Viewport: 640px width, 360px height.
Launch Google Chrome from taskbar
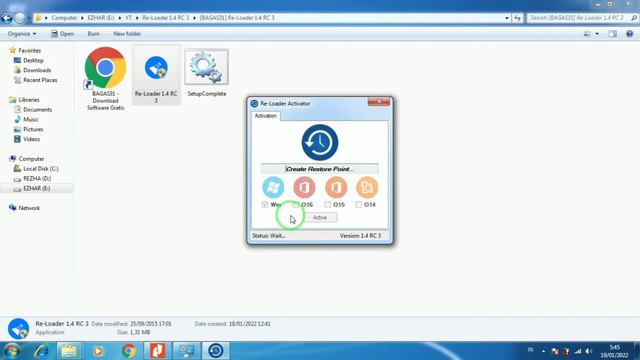click(129, 351)
